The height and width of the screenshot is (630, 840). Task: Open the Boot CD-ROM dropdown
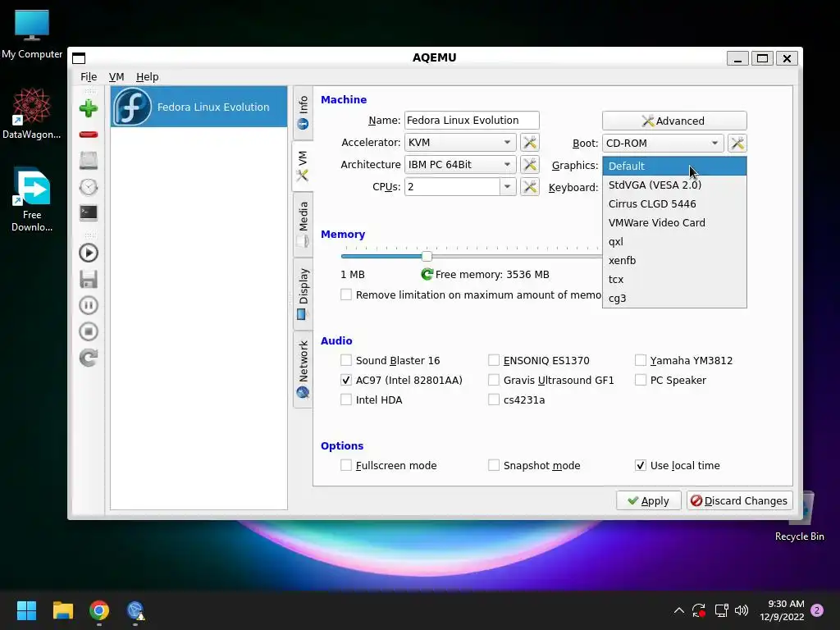pos(663,143)
